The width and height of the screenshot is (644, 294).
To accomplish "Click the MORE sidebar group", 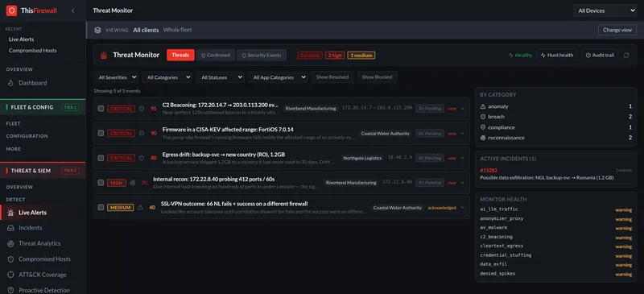I will 14,149.
